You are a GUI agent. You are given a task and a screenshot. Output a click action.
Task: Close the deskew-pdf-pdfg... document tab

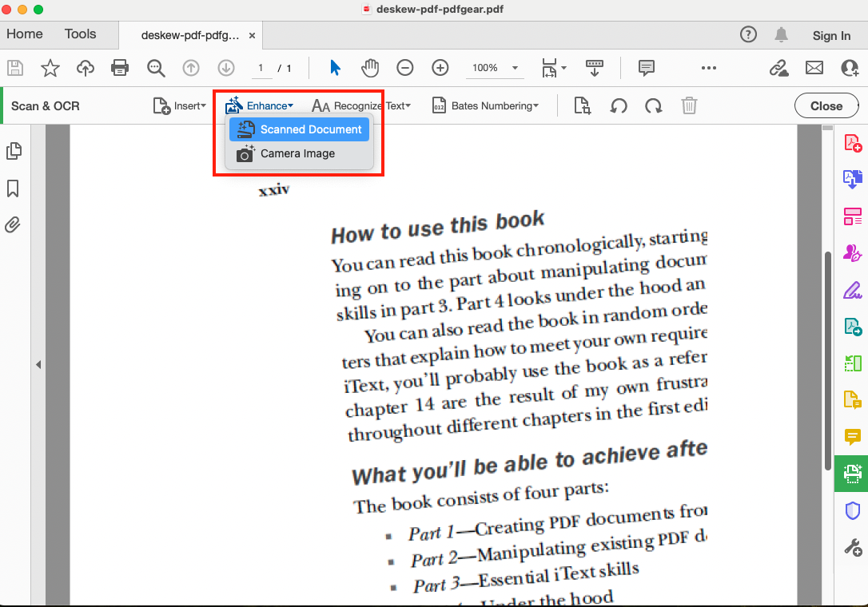pos(252,35)
